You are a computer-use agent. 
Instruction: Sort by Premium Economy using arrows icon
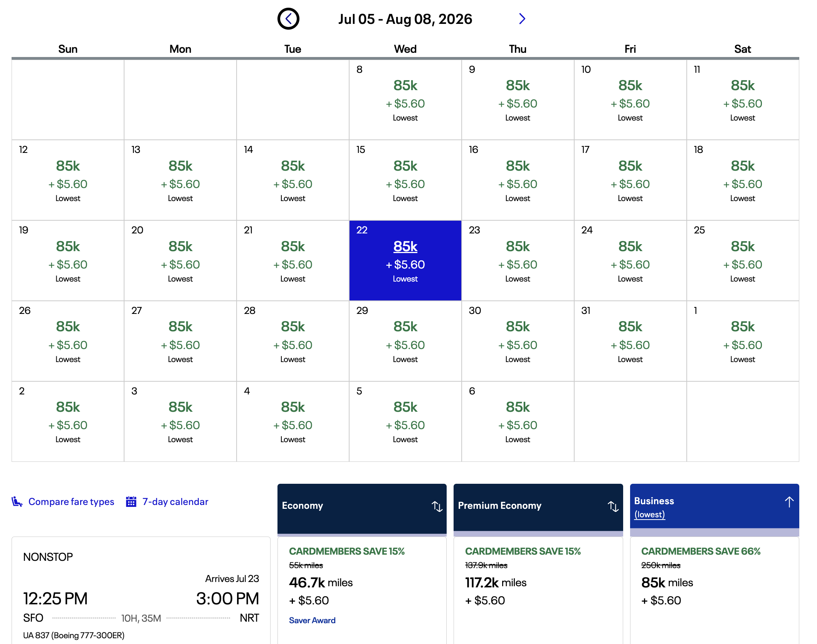point(613,506)
